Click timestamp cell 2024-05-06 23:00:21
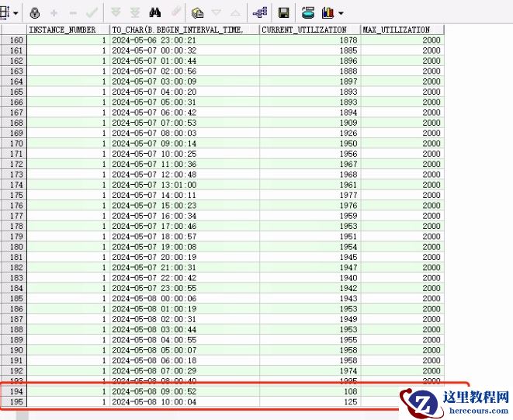 [185, 40]
